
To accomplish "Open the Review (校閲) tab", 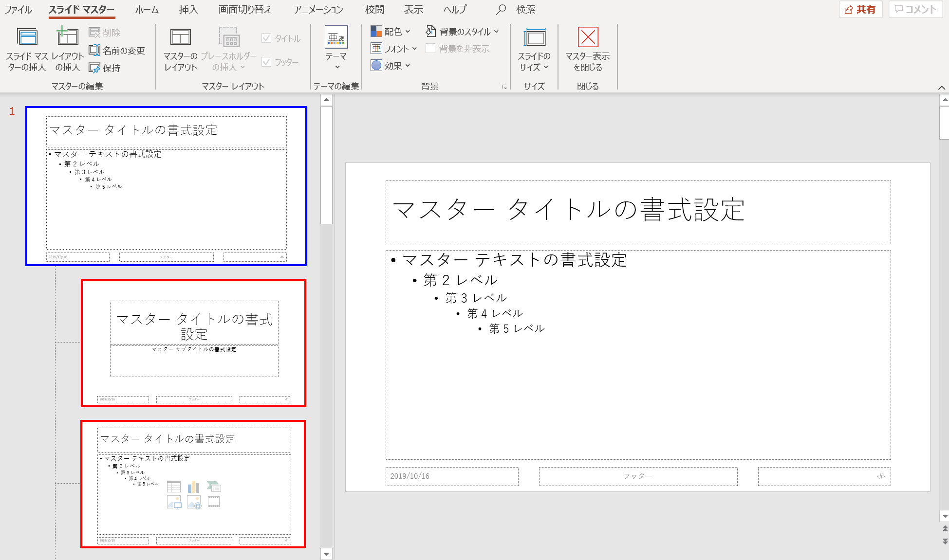I will coord(375,9).
